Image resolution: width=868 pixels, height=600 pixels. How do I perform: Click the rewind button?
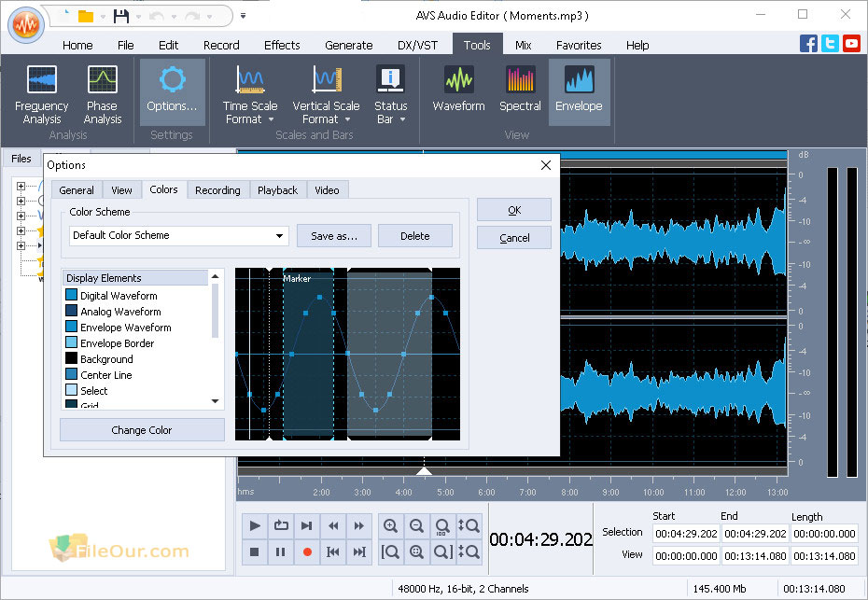click(x=332, y=525)
